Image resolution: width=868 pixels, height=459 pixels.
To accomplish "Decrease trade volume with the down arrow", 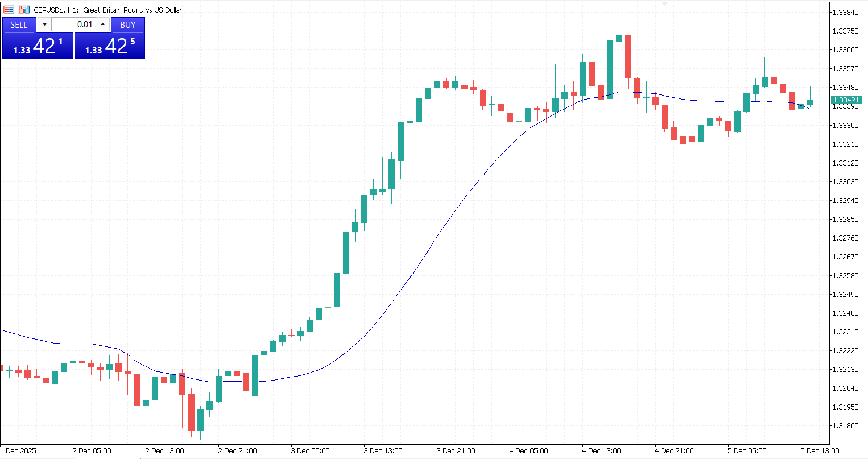I will (44, 24).
